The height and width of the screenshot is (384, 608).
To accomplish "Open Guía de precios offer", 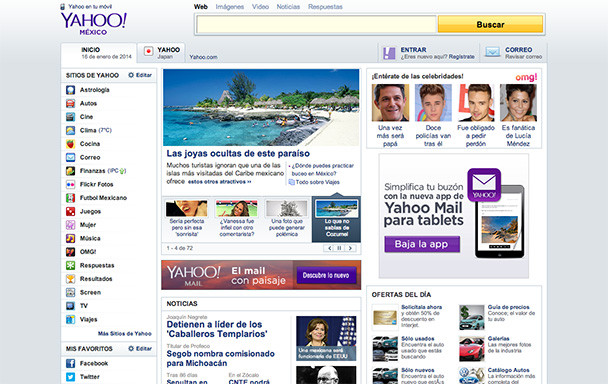I will click(x=508, y=307).
